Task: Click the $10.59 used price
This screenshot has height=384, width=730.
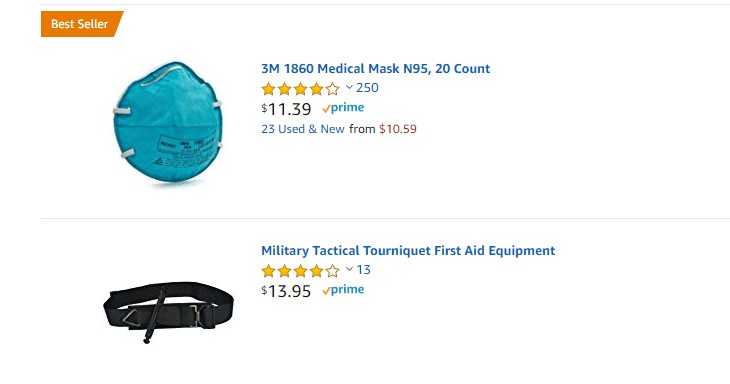Action: coord(398,129)
